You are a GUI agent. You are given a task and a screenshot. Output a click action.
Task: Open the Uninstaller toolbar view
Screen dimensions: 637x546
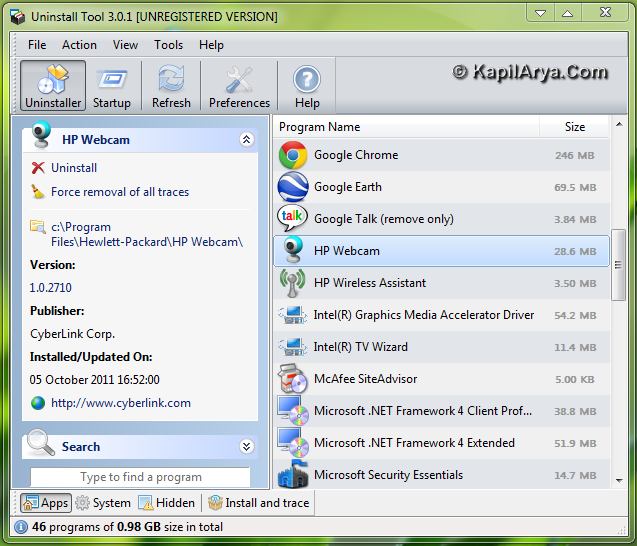pos(53,86)
